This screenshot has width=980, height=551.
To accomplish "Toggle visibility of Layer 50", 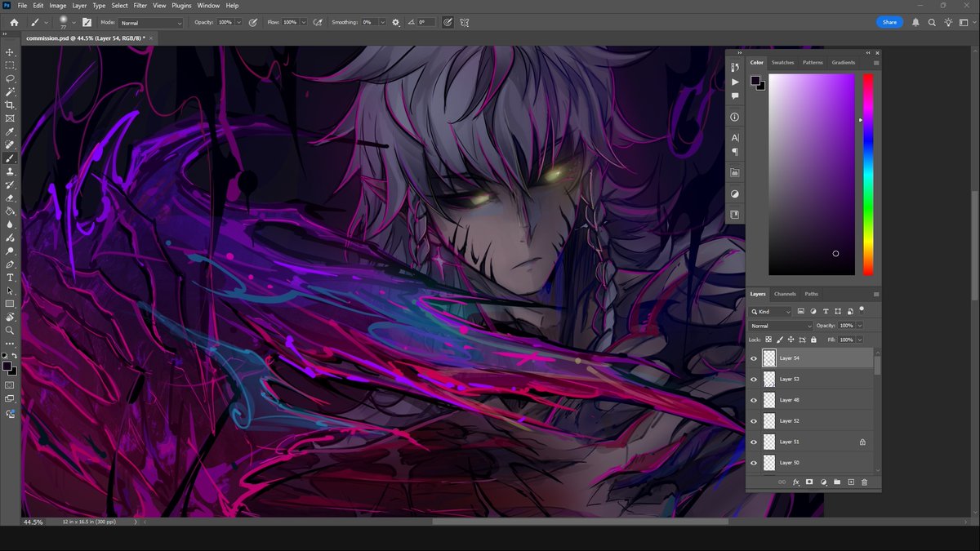I will coord(754,463).
